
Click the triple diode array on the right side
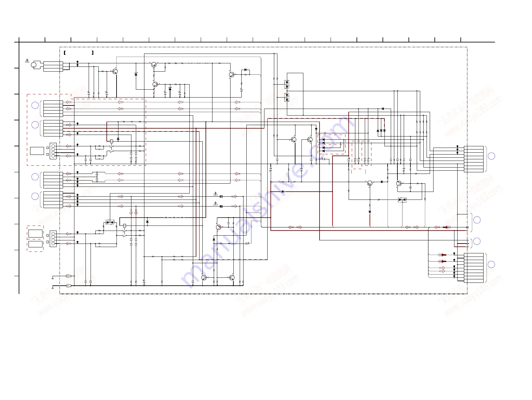click(381, 130)
